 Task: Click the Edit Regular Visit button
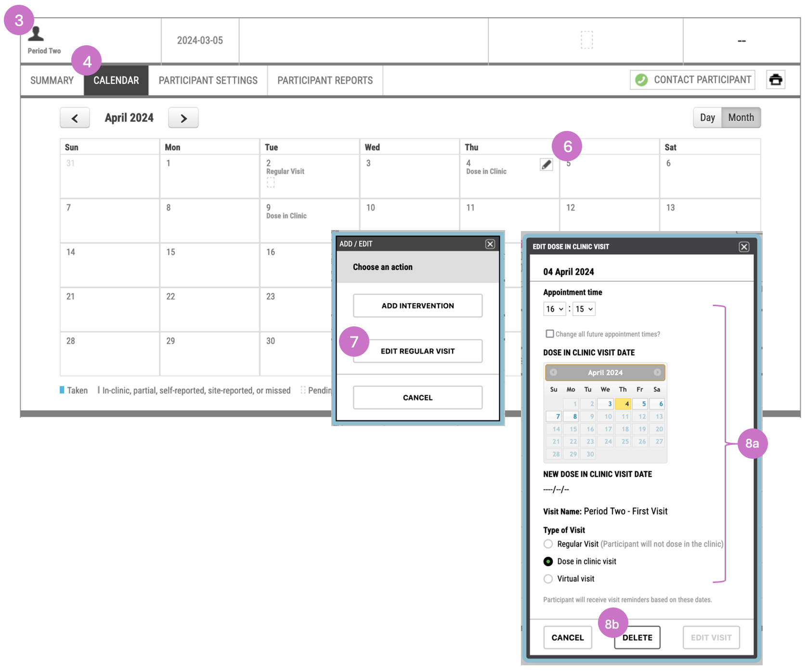pos(418,351)
